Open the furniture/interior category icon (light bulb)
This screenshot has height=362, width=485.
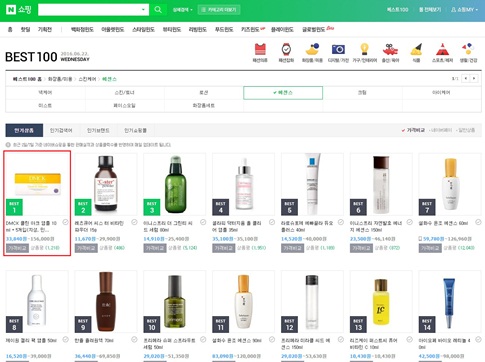pyautogui.click(x=364, y=49)
